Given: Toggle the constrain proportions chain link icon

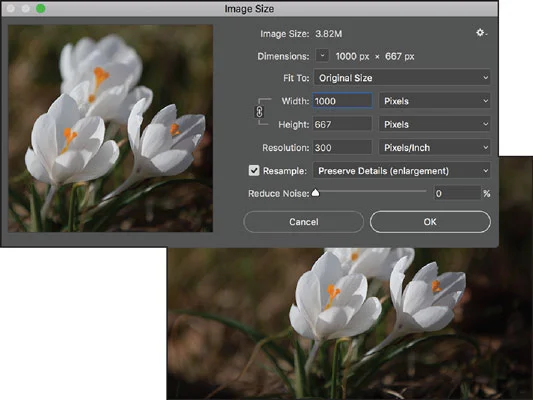Looking at the screenshot, I should coord(259,112).
